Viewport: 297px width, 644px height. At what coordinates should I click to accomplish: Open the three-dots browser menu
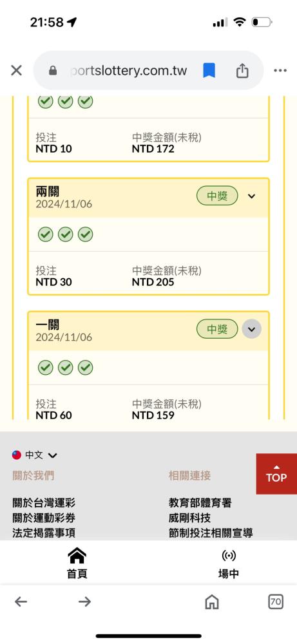click(x=280, y=71)
